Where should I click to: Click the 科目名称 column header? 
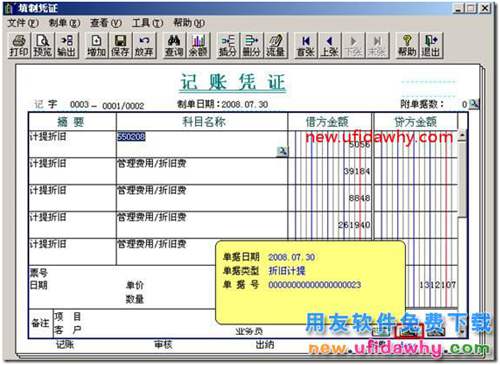click(x=202, y=122)
